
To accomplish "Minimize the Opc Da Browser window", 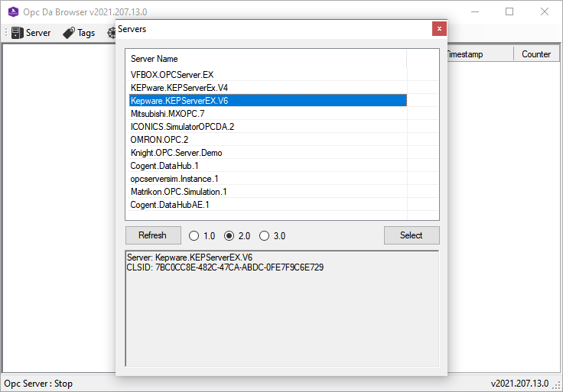I will 475,11.
